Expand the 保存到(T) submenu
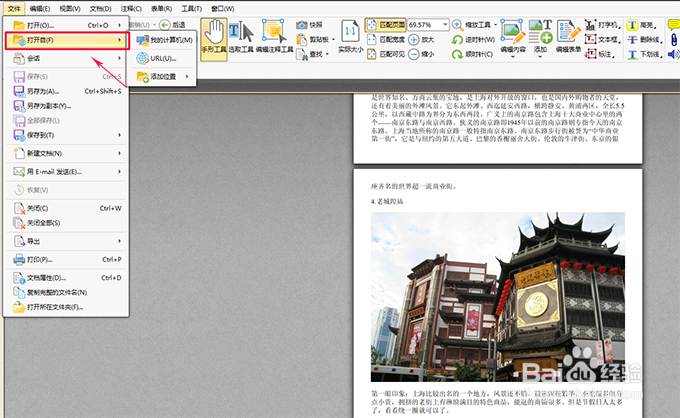 pyautogui.click(x=67, y=135)
